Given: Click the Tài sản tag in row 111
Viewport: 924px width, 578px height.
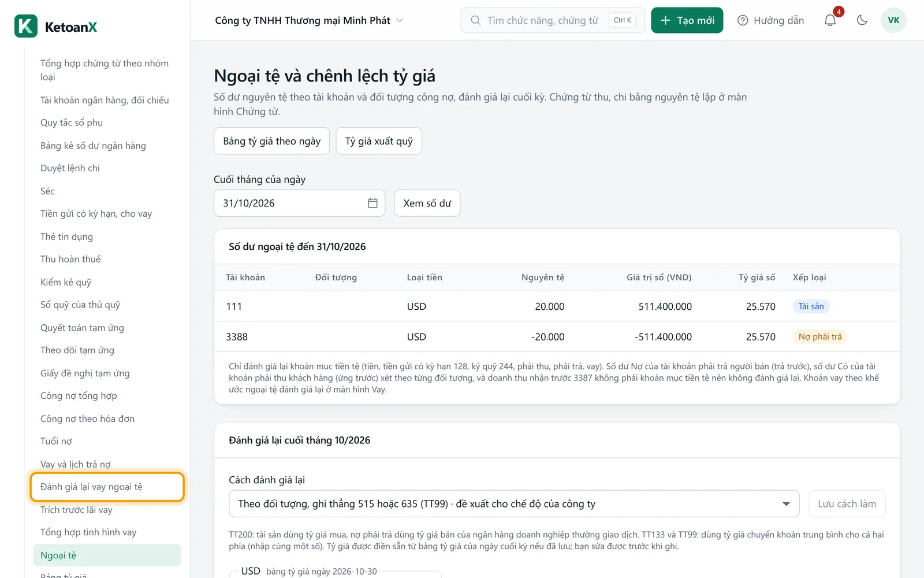Looking at the screenshot, I should coord(811,306).
